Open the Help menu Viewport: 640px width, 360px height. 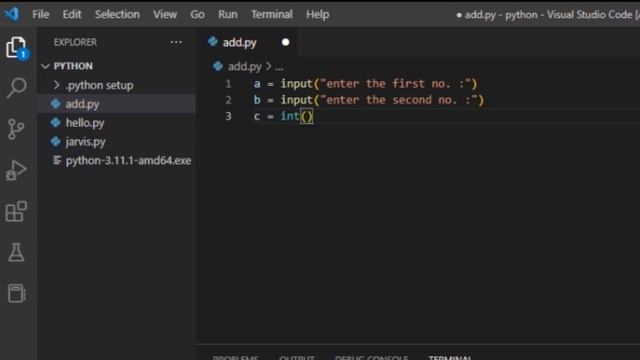pos(318,14)
